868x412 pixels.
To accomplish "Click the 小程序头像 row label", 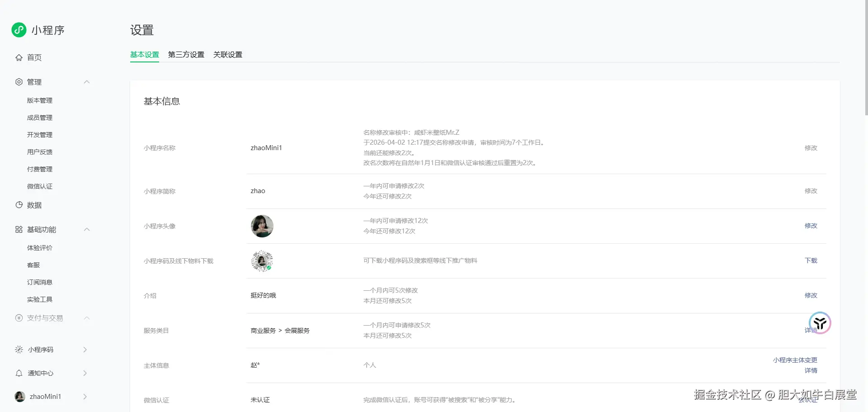I will (160, 226).
